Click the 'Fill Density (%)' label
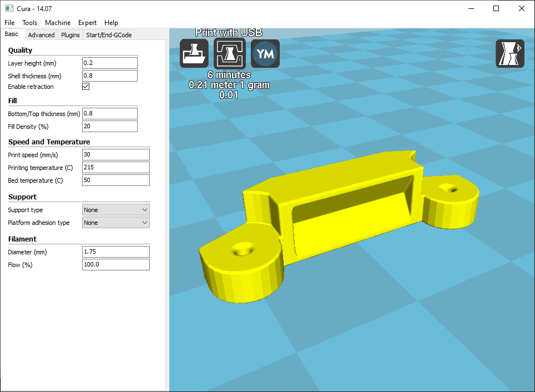This screenshot has width=535, height=392. coord(28,127)
